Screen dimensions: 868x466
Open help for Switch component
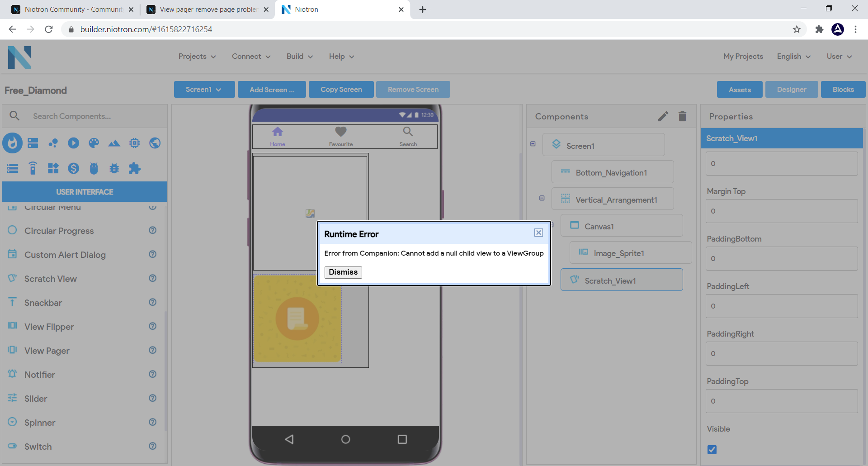pos(153,446)
